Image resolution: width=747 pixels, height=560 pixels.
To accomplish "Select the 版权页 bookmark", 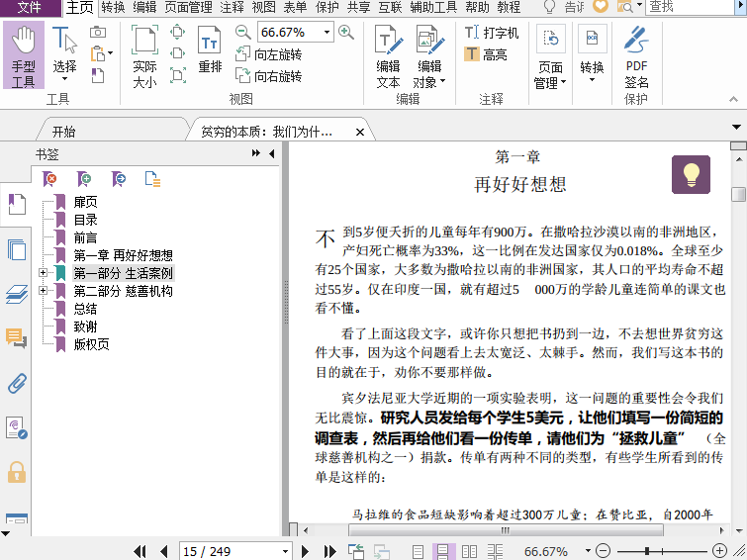I will [x=91, y=344].
